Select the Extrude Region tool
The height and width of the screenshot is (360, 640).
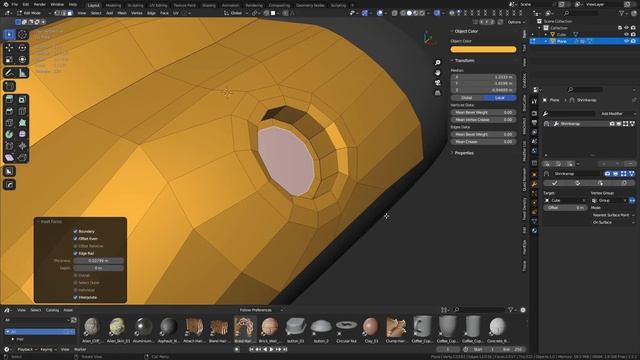[9, 99]
